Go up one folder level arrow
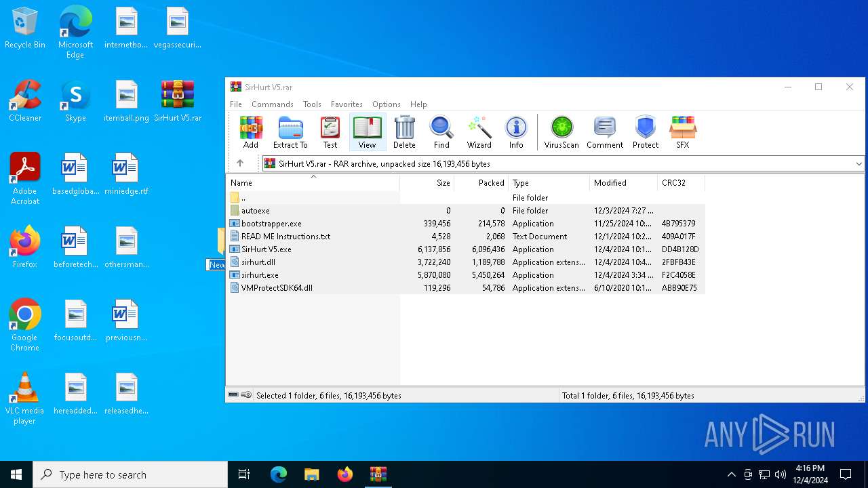Screen dimensions: 868x488 point(240,163)
